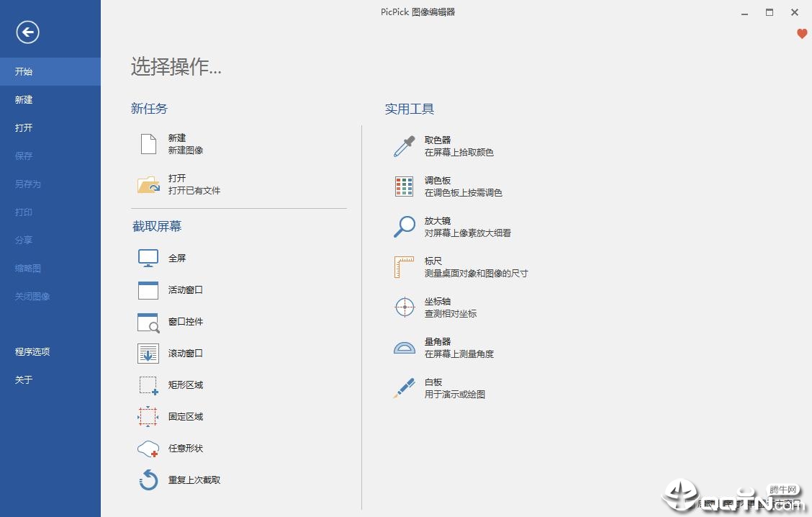Viewport: 812px width, 517px height.
Task: Click repeat last capture arrow icon
Action: tap(148, 480)
